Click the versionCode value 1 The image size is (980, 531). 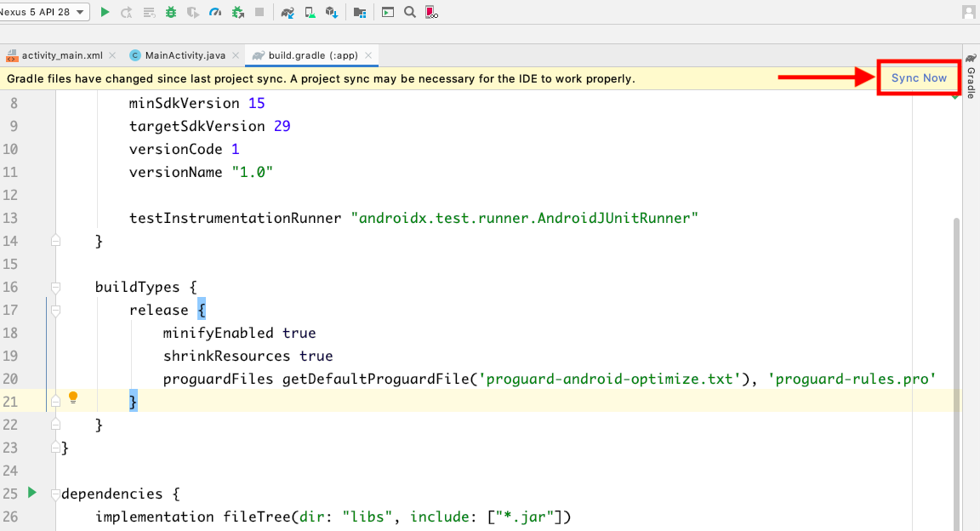tap(235, 150)
